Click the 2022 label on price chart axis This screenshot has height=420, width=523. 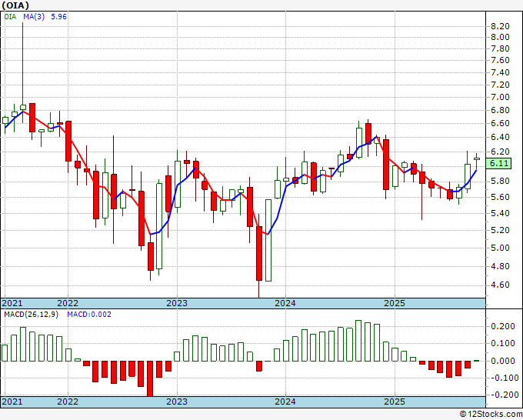tap(68, 303)
